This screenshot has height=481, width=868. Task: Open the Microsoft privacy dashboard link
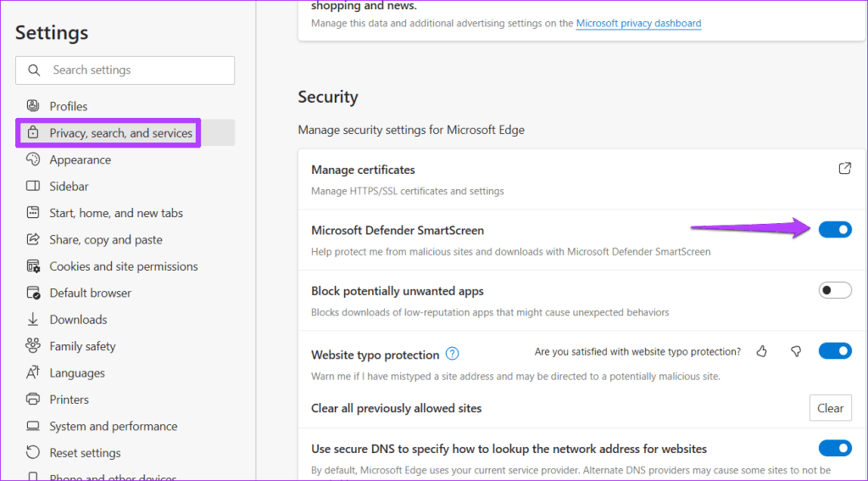(638, 24)
